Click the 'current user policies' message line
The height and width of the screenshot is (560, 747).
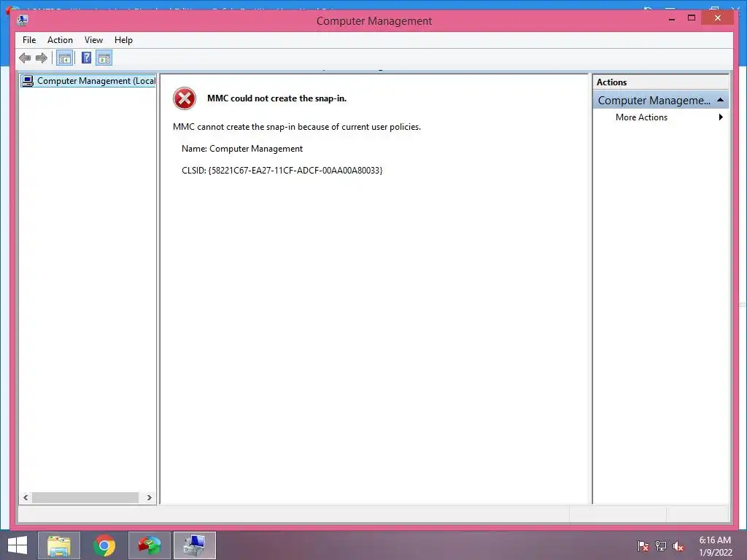[297, 127]
